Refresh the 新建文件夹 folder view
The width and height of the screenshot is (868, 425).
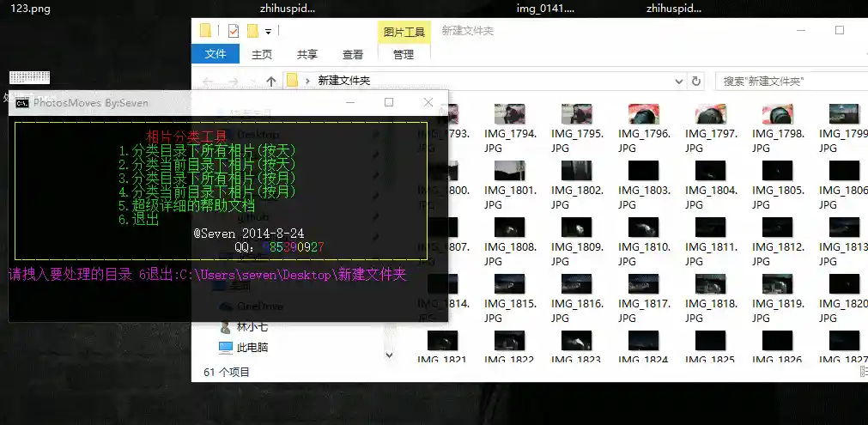(695, 82)
